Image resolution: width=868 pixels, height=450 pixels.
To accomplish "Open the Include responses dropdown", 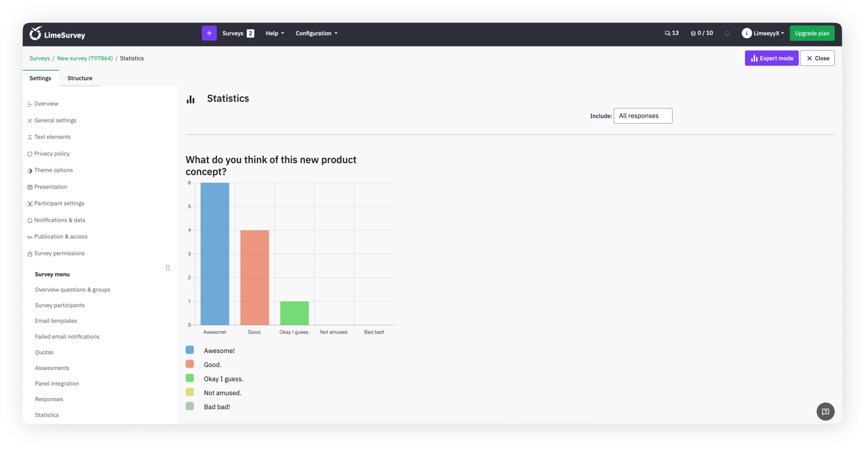I will pyautogui.click(x=643, y=116).
